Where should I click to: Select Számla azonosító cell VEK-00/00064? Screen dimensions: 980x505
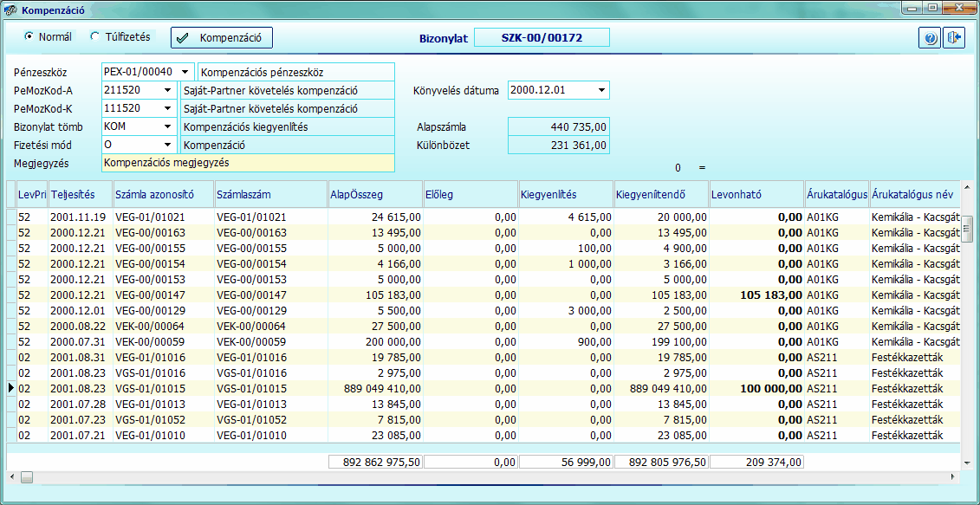[164, 327]
